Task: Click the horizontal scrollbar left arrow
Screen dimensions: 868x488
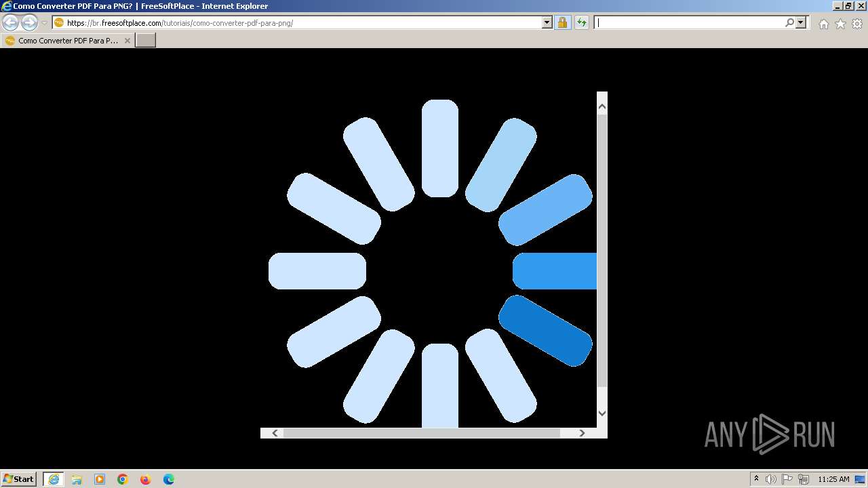Action: pos(275,433)
